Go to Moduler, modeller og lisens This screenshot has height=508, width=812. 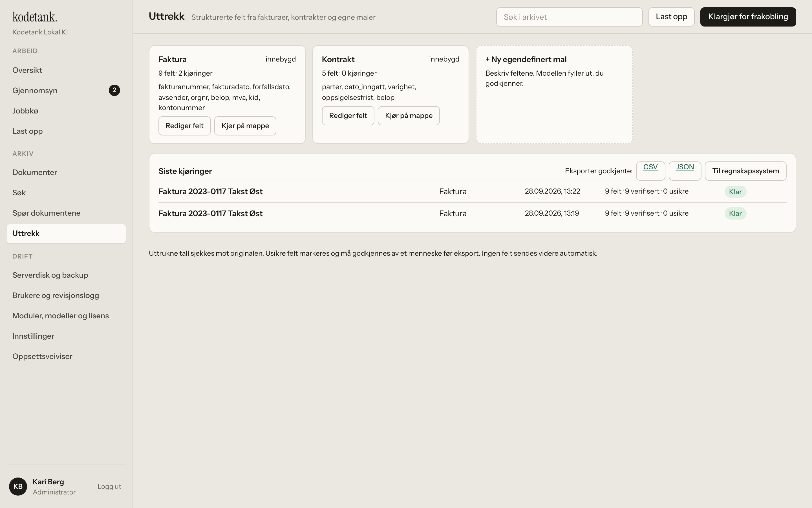tap(66, 316)
